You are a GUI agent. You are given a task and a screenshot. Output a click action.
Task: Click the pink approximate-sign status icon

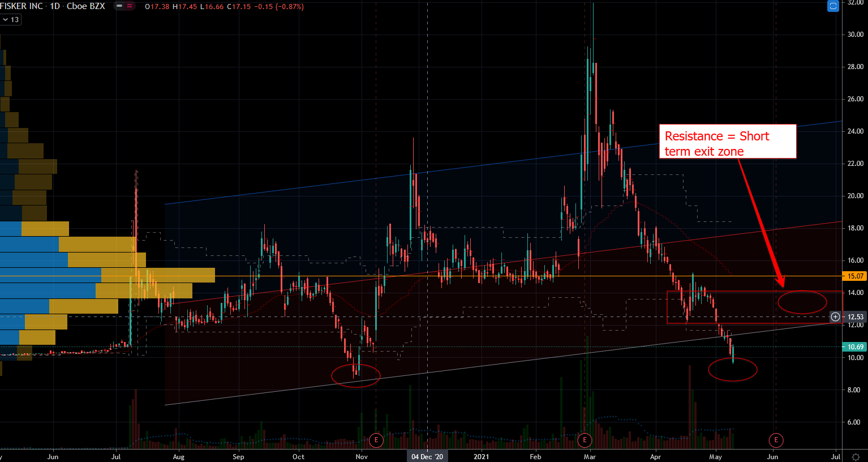(x=130, y=6)
